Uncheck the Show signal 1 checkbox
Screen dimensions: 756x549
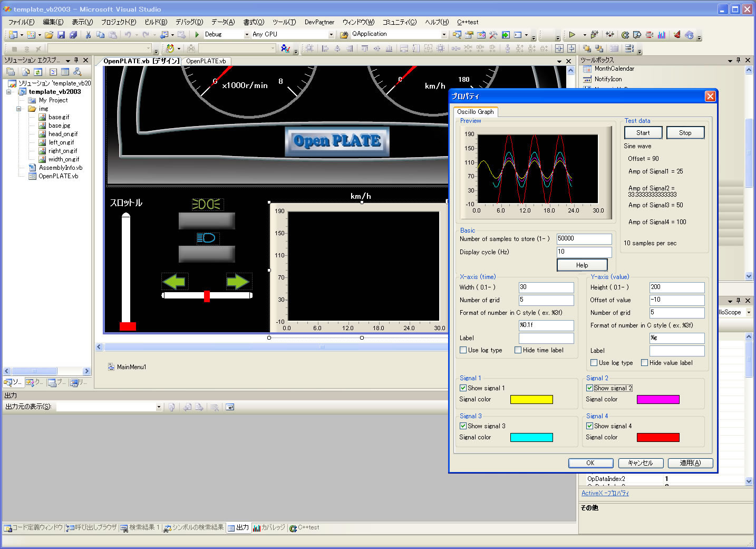tap(463, 388)
